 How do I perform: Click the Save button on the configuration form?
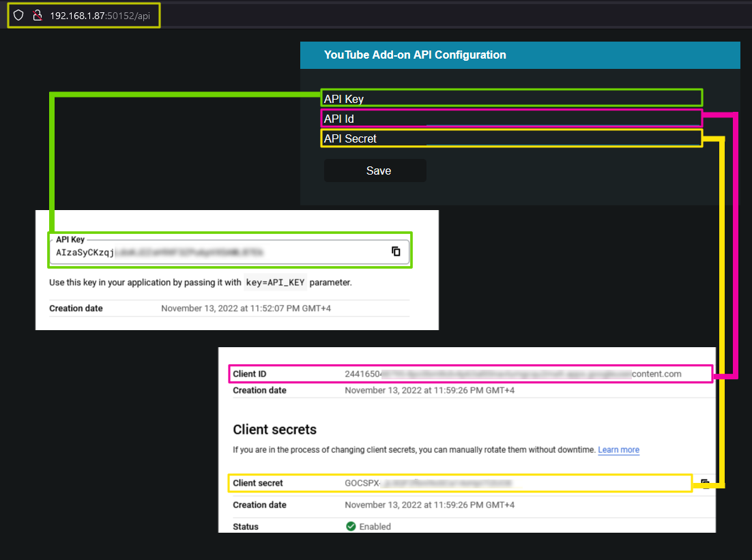click(375, 171)
